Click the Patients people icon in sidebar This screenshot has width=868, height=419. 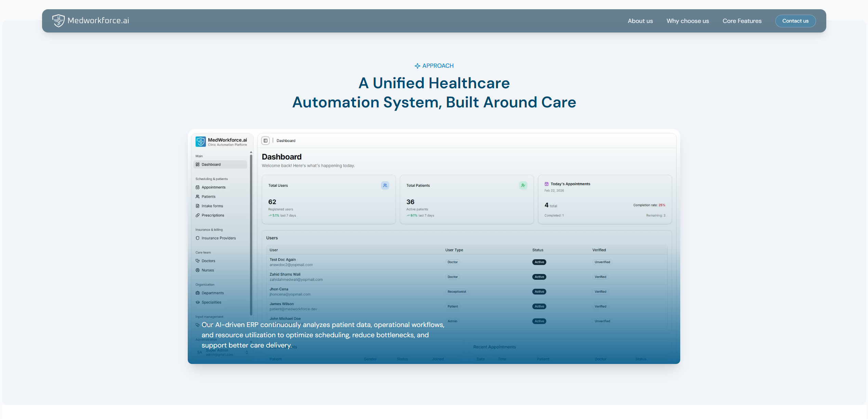197,197
